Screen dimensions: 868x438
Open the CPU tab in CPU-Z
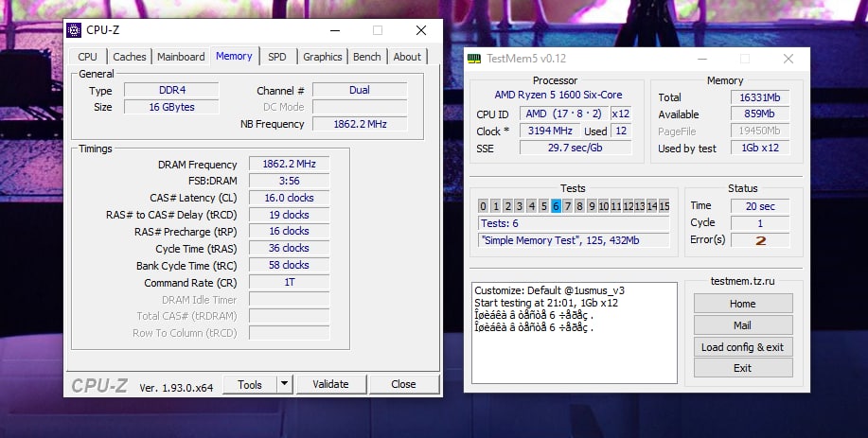tap(87, 57)
